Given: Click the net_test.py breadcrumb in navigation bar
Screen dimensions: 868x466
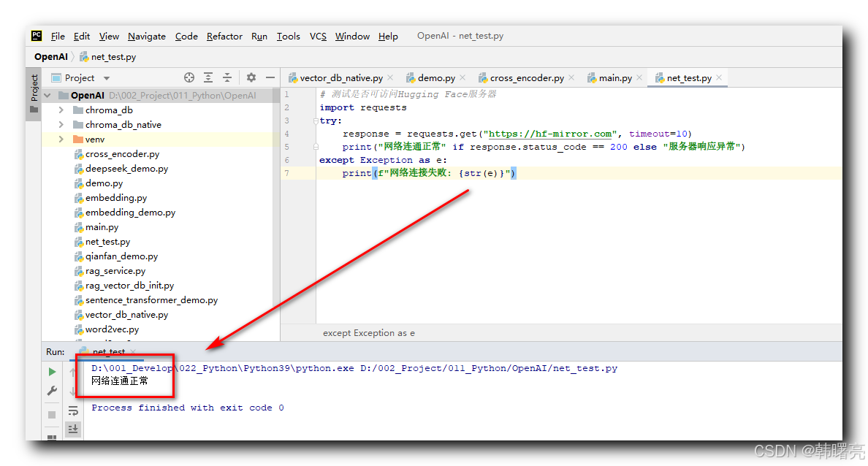Looking at the screenshot, I should tap(108, 56).
